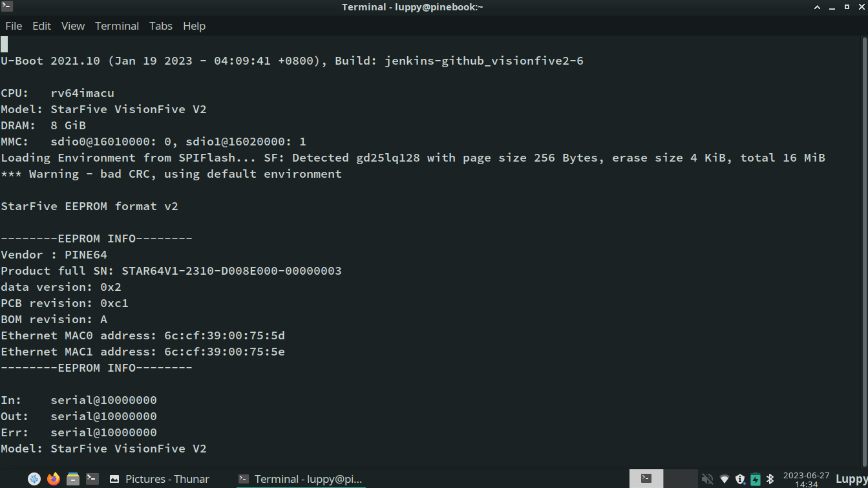This screenshot has width=868, height=488.
Task: Click the Ethernet MAC1 address line
Action: point(143,352)
